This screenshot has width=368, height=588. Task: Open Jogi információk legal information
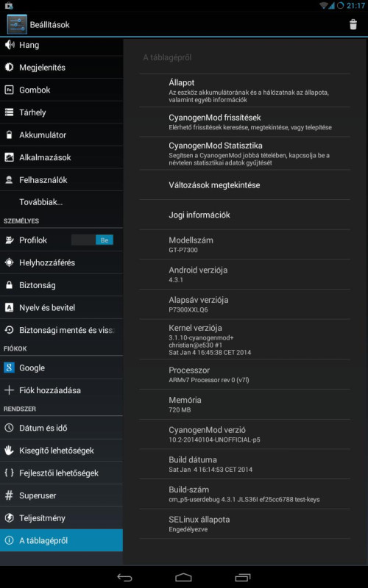(244, 215)
